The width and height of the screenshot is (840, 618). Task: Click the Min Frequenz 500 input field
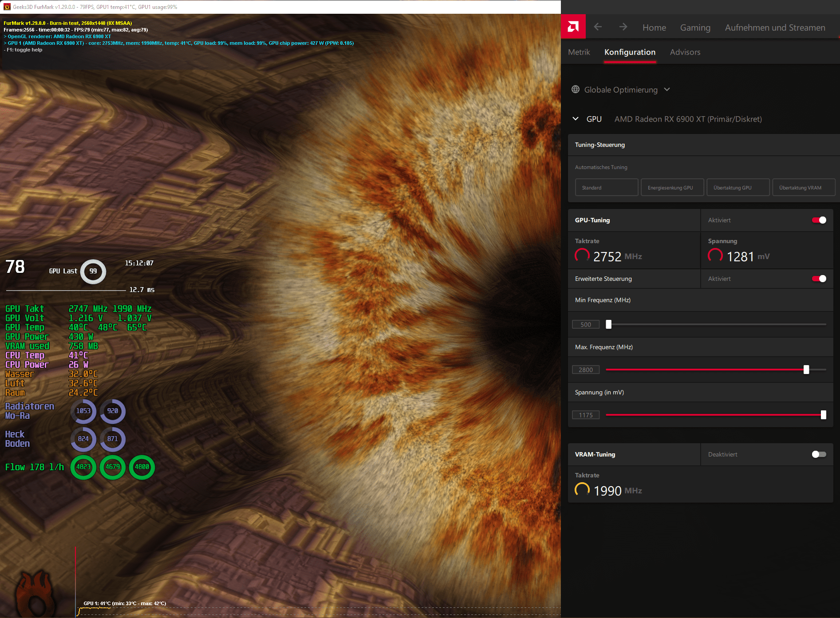click(x=586, y=324)
